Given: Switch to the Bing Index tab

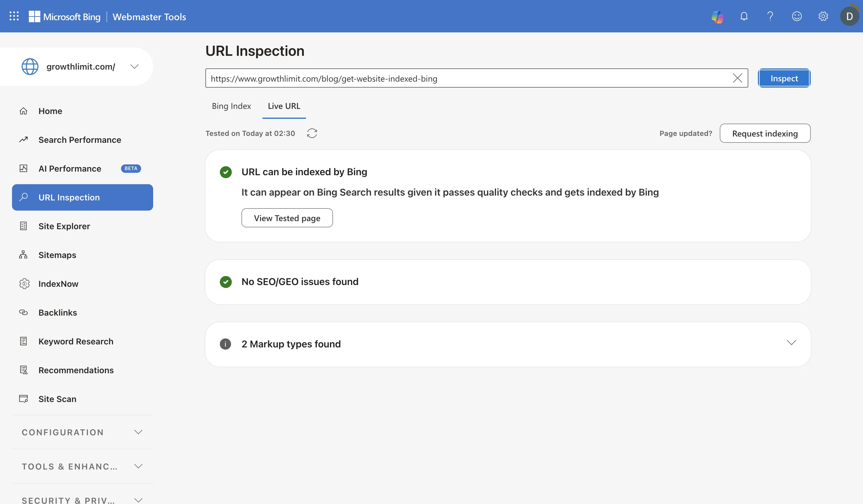Looking at the screenshot, I should pyautogui.click(x=232, y=106).
